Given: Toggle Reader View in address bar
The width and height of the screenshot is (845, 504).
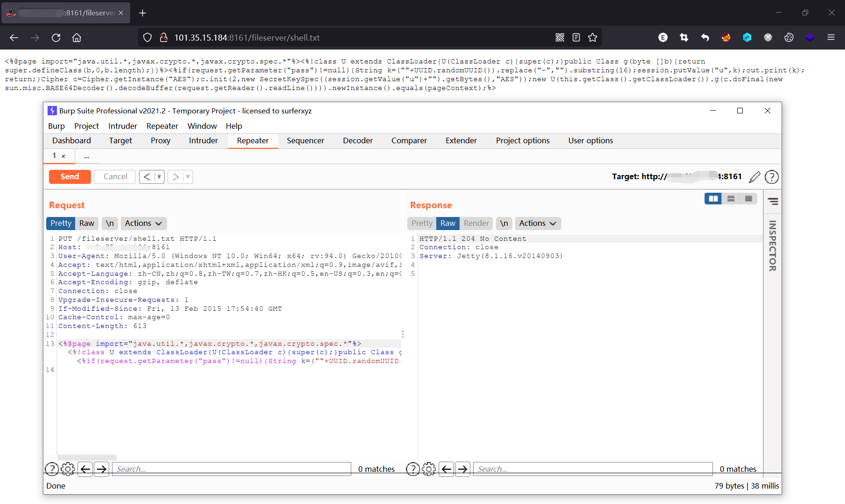Looking at the screenshot, I should coord(576,38).
